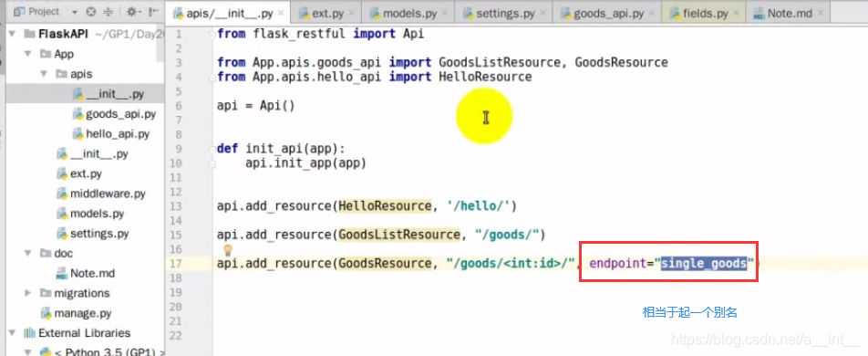Expand the migrations folder
This screenshot has height=356, width=868.
point(27,293)
